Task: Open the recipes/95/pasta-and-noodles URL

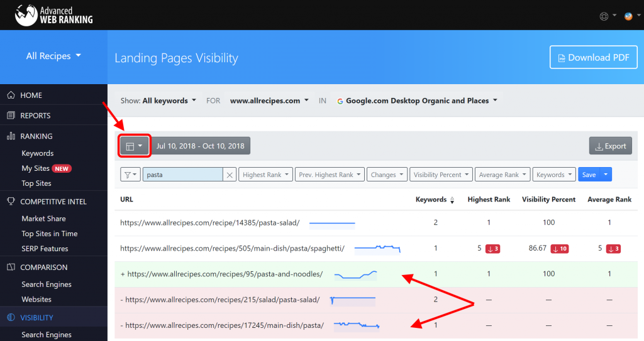Action: 225,274
